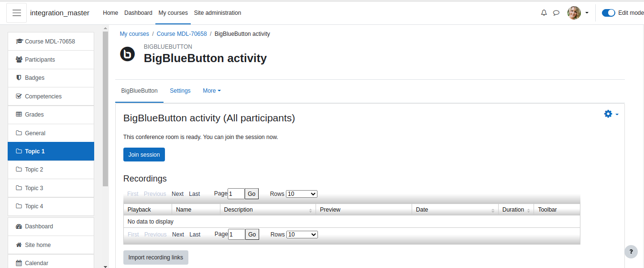This screenshot has width=644, height=268.
Task: Click Import recording links button
Action: (x=156, y=257)
